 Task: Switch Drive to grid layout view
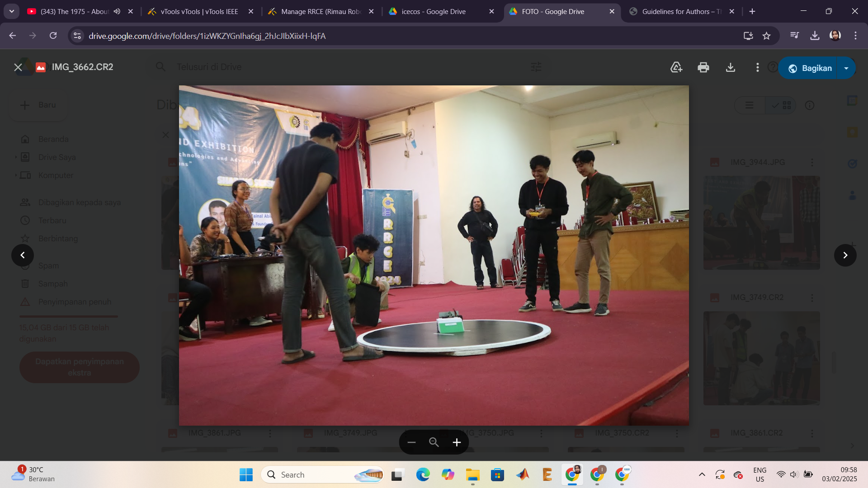click(x=781, y=105)
